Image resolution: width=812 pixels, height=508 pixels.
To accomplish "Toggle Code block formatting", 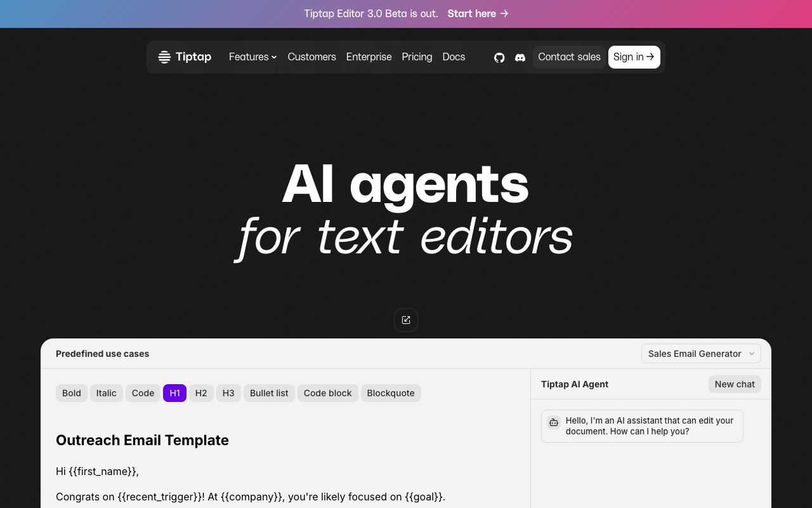I will pos(328,393).
